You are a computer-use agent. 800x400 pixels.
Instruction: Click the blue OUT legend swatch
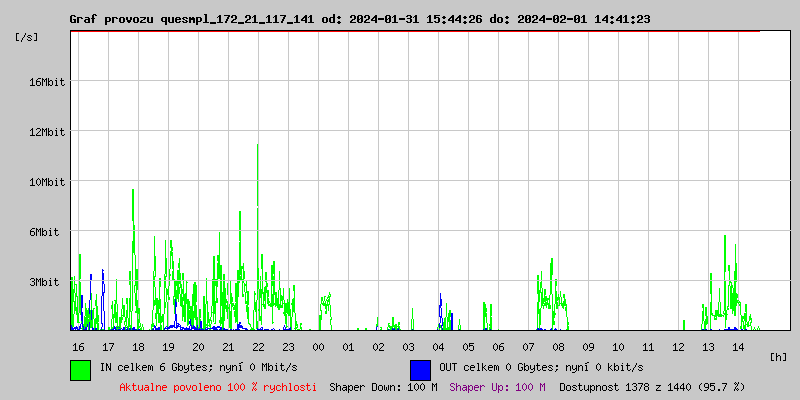point(420,369)
